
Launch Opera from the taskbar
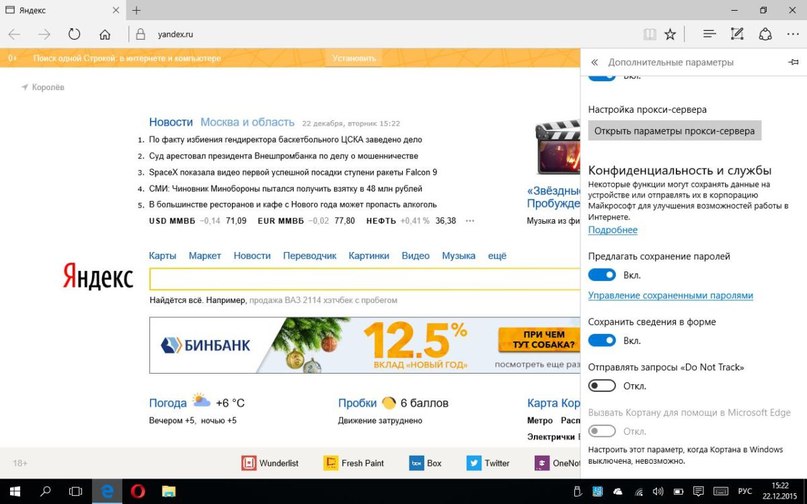pos(138,491)
